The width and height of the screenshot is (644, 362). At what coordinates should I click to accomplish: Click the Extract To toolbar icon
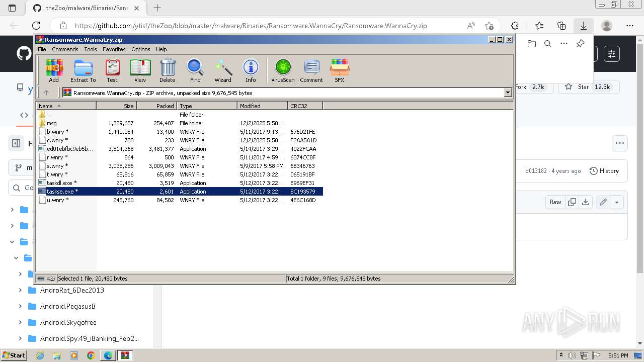pyautogui.click(x=83, y=70)
